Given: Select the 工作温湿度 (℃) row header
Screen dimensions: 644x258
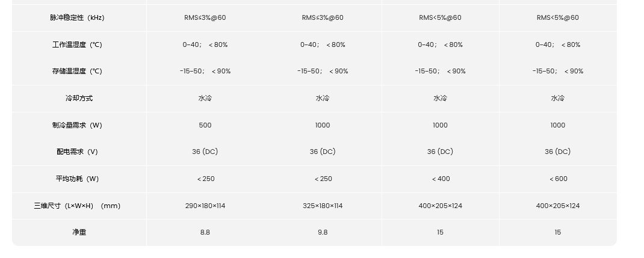Looking at the screenshot, I should (x=77, y=45).
